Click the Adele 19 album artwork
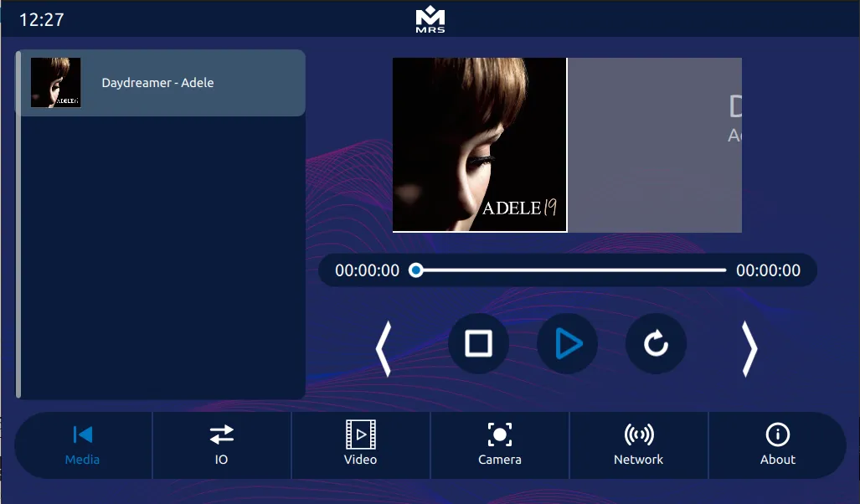The width and height of the screenshot is (860, 504). click(x=479, y=144)
